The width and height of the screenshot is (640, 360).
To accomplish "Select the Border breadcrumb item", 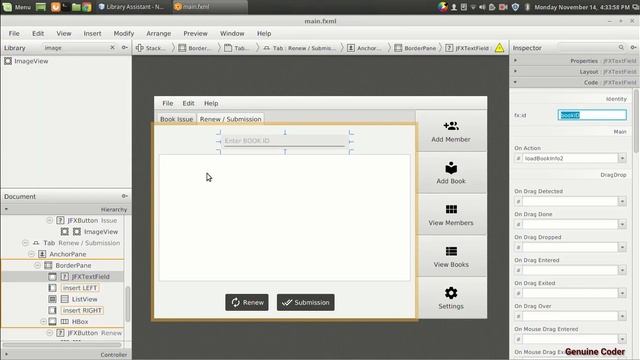I will pos(195,48).
